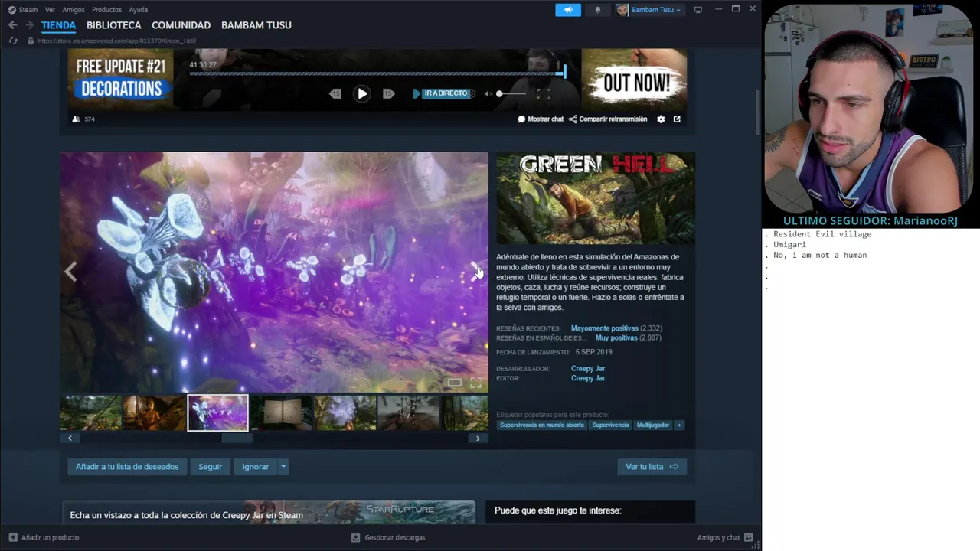Screen dimensions: 980x551
Task: Open the BAMBAM TUSU profile tab
Action: (x=256, y=25)
